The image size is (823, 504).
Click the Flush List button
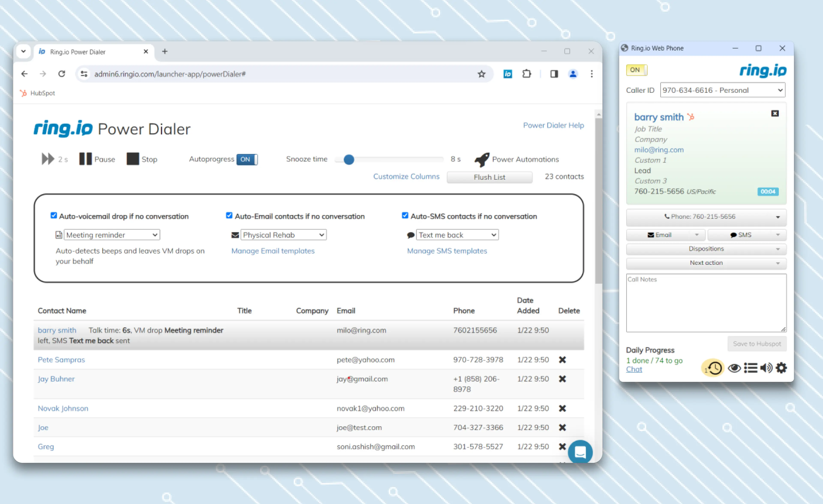(489, 177)
